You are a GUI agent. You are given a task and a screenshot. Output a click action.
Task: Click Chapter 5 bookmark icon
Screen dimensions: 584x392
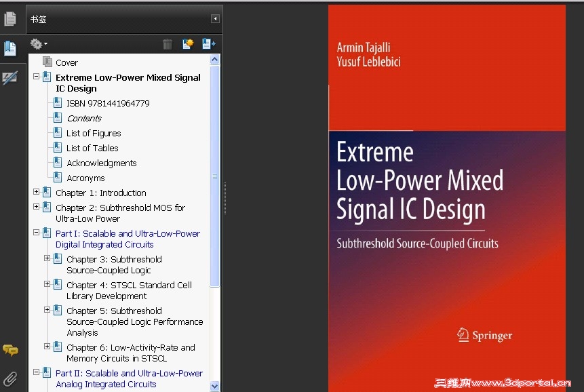(58, 310)
